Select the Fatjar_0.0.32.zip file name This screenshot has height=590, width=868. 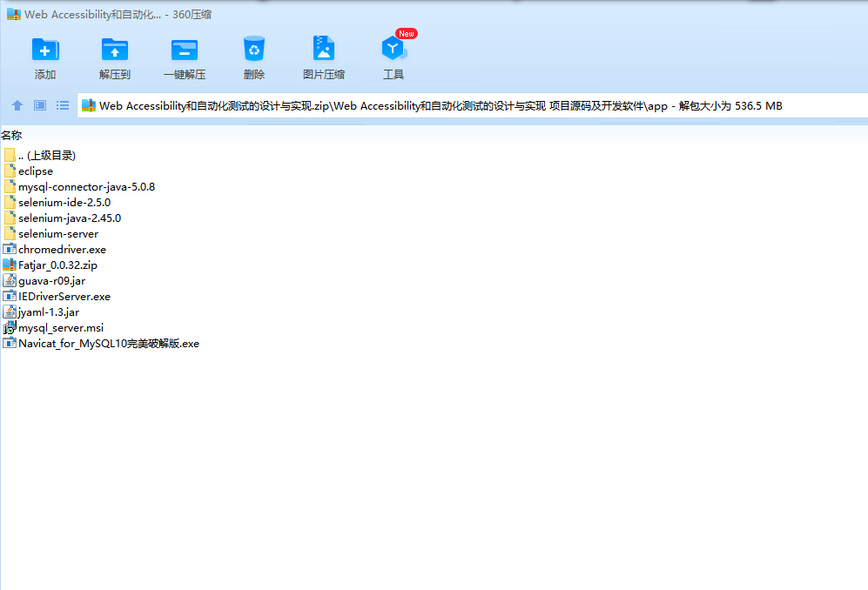point(57,265)
